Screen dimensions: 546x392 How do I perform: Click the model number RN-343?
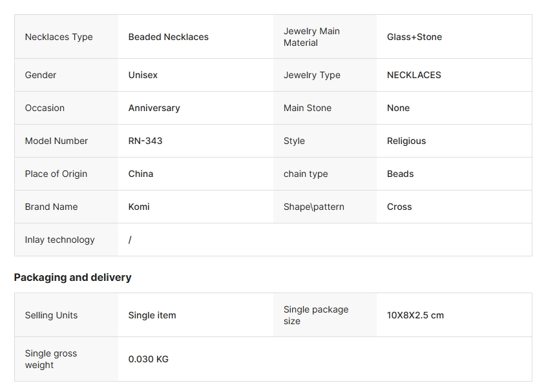(x=145, y=141)
